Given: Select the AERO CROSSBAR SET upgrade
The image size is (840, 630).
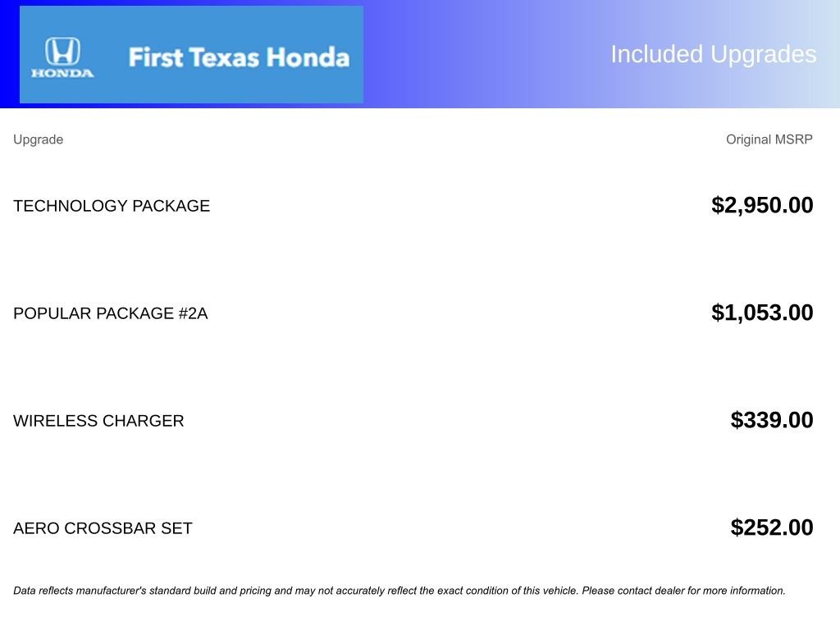Looking at the screenshot, I should pyautogui.click(x=103, y=528).
